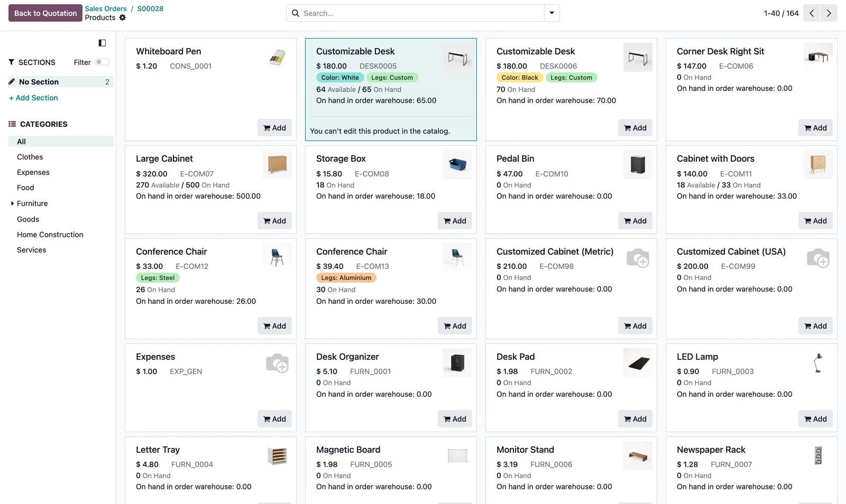Add Cabinet with Doors to the order

pyautogui.click(x=815, y=221)
